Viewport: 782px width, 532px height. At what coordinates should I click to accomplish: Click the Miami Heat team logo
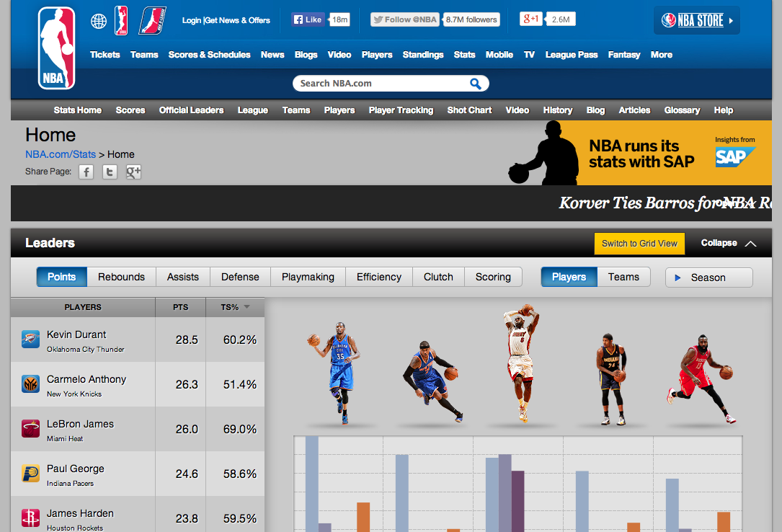[30, 429]
